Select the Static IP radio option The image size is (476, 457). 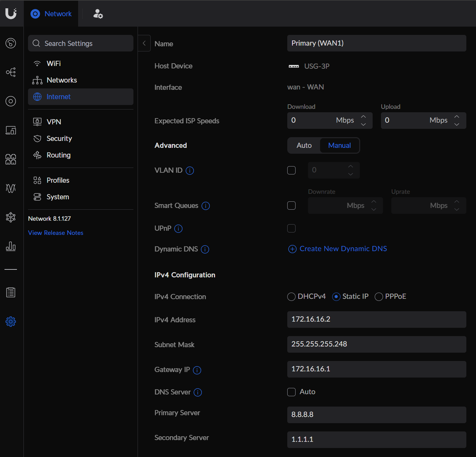point(336,297)
